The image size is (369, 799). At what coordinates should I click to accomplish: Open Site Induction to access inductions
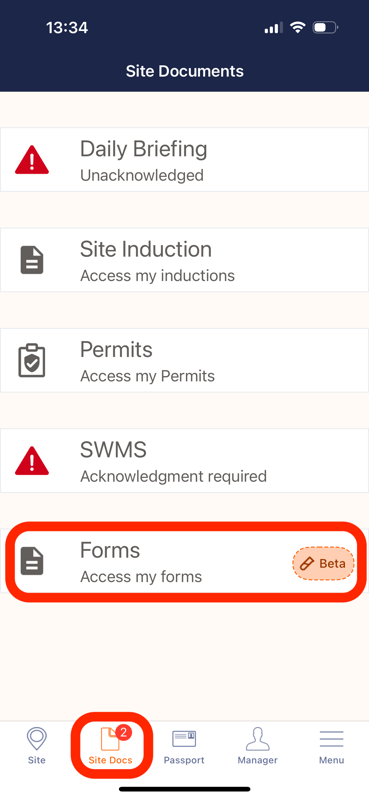pos(184,260)
